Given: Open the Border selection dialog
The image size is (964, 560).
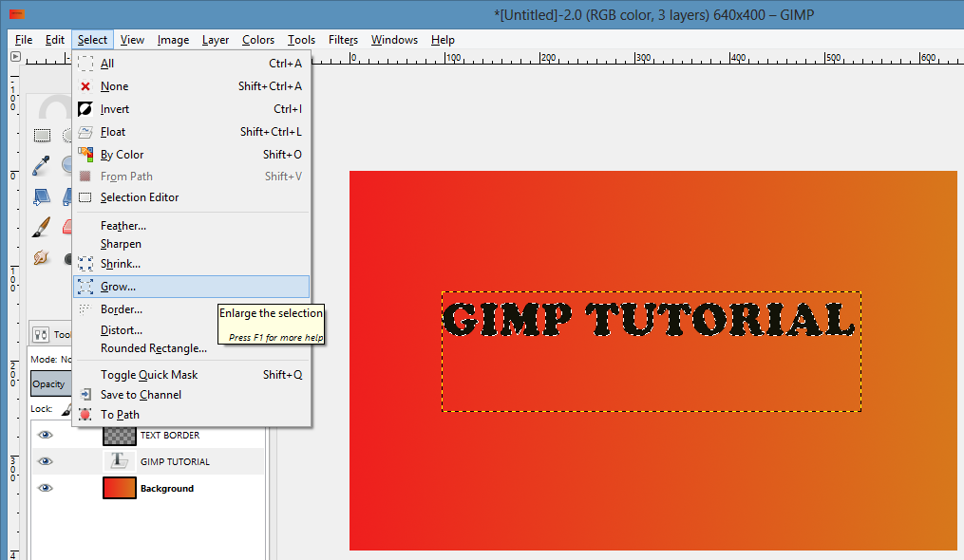Looking at the screenshot, I should pos(191,309).
